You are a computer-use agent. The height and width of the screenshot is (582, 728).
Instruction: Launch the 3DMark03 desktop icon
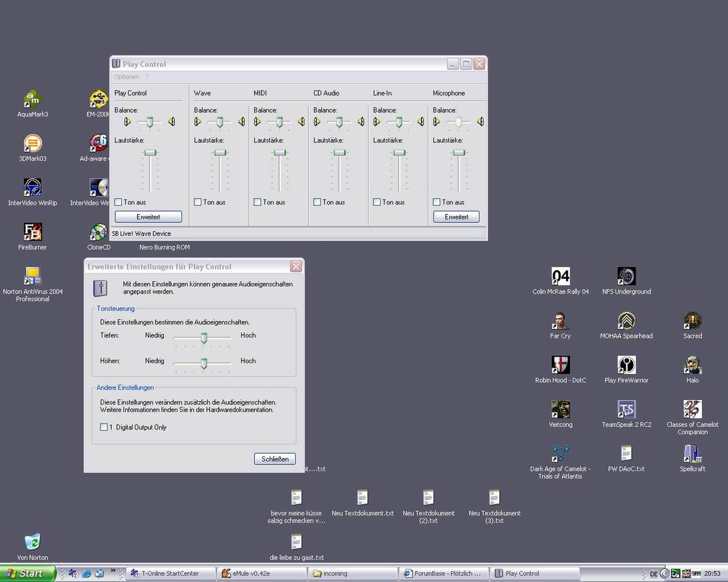33,143
